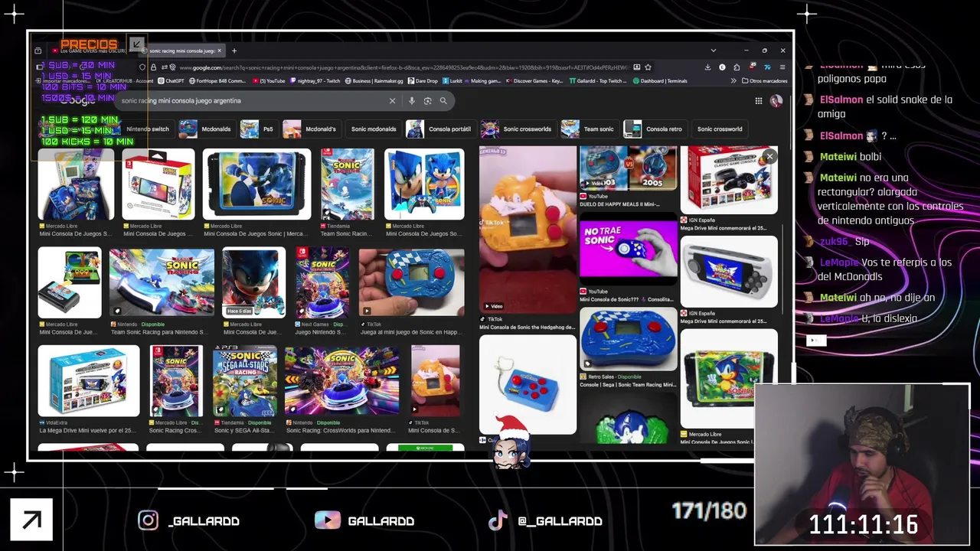
Task: Click the lock site-info icon in URL bar
Action: click(153, 67)
